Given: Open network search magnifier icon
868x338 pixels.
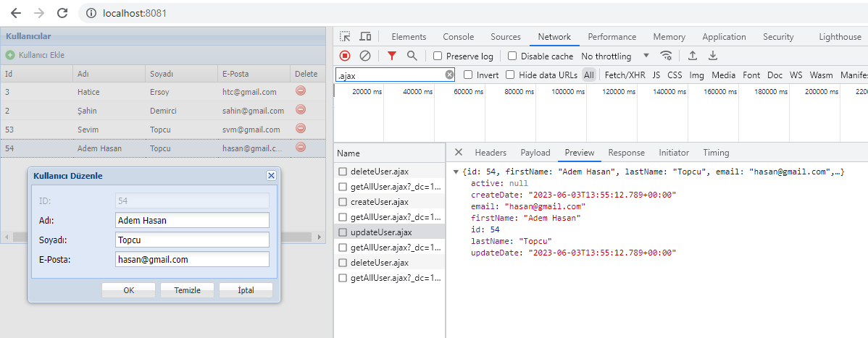Looking at the screenshot, I should [x=412, y=56].
